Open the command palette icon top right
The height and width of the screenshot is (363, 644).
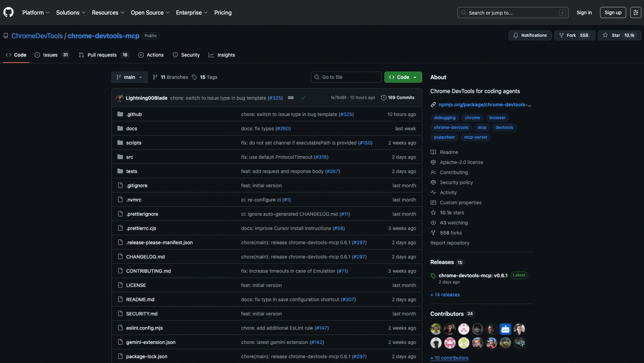click(x=636, y=12)
